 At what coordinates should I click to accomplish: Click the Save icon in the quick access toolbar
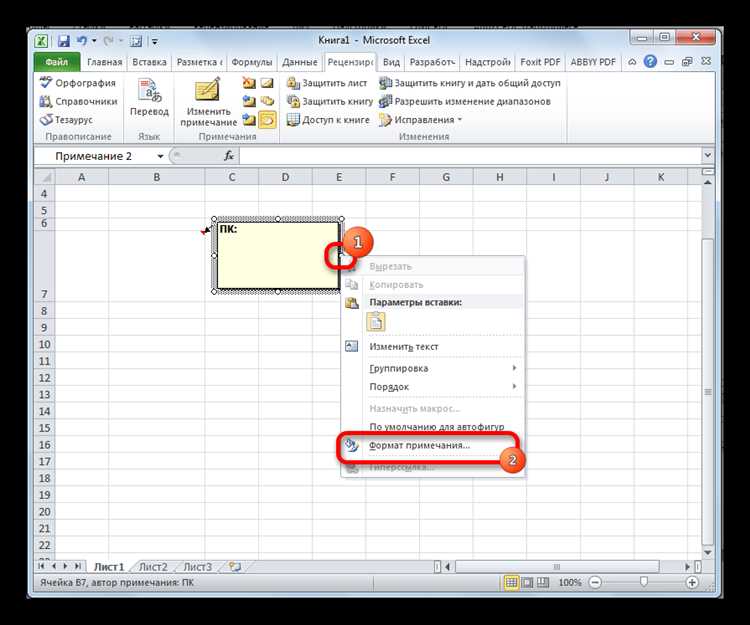tap(64, 41)
